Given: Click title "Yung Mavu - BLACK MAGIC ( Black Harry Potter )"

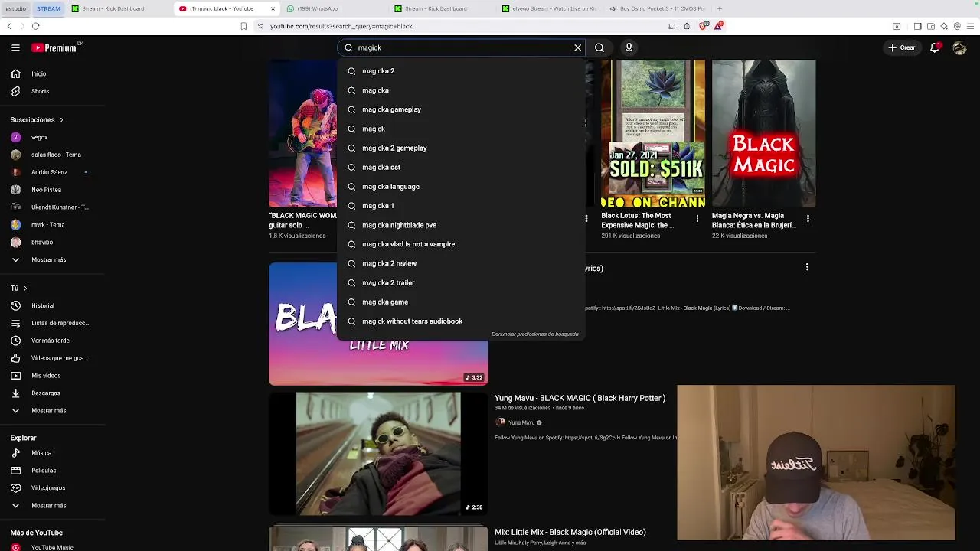Looking at the screenshot, I should tap(580, 398).
